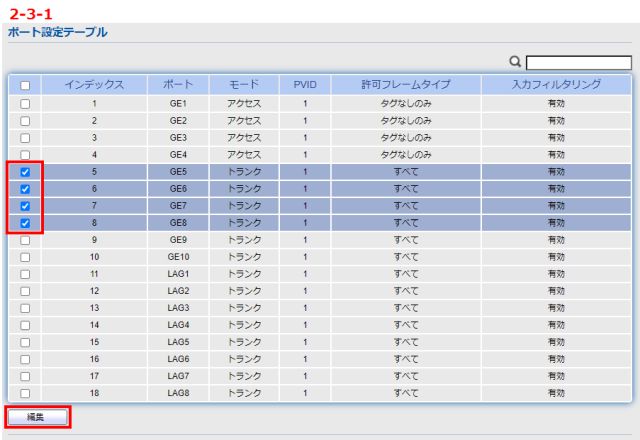Click the search magnifier icon
This screenshot has width=640, height=440.
(515, 62)
